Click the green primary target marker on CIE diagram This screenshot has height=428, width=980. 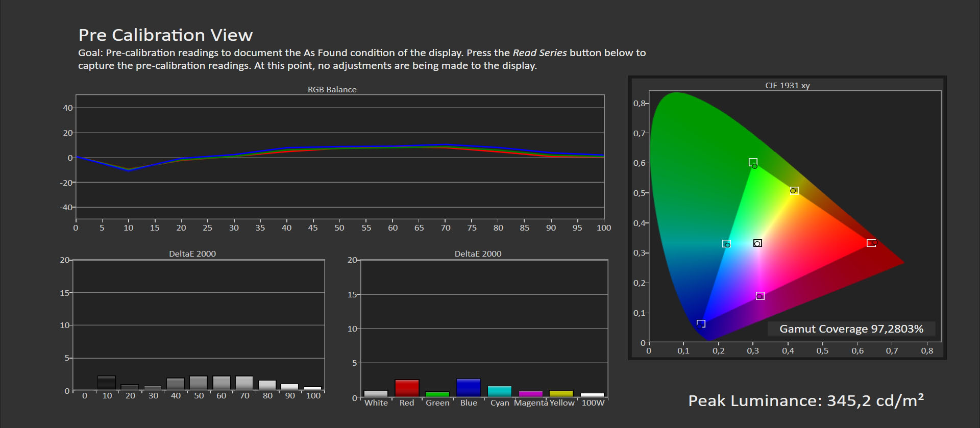[753, 163]
